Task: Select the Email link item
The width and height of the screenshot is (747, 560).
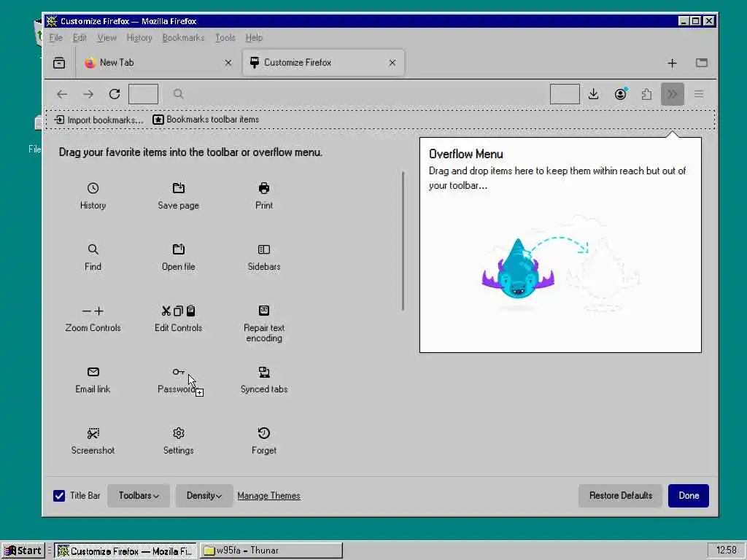Action: click(x=93, y=380)
